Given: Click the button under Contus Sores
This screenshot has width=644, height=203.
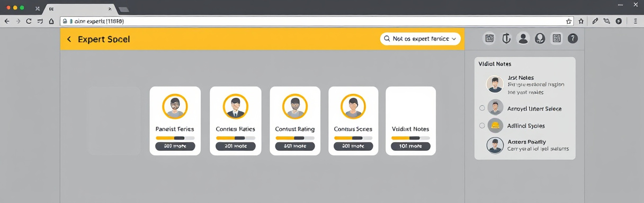Looking at the screenshot, I should point(353,146).
